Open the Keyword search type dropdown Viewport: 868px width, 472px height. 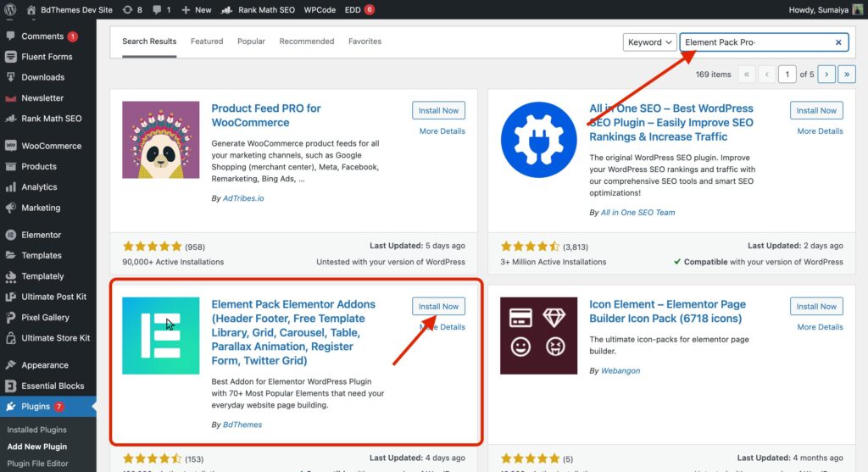649,42
